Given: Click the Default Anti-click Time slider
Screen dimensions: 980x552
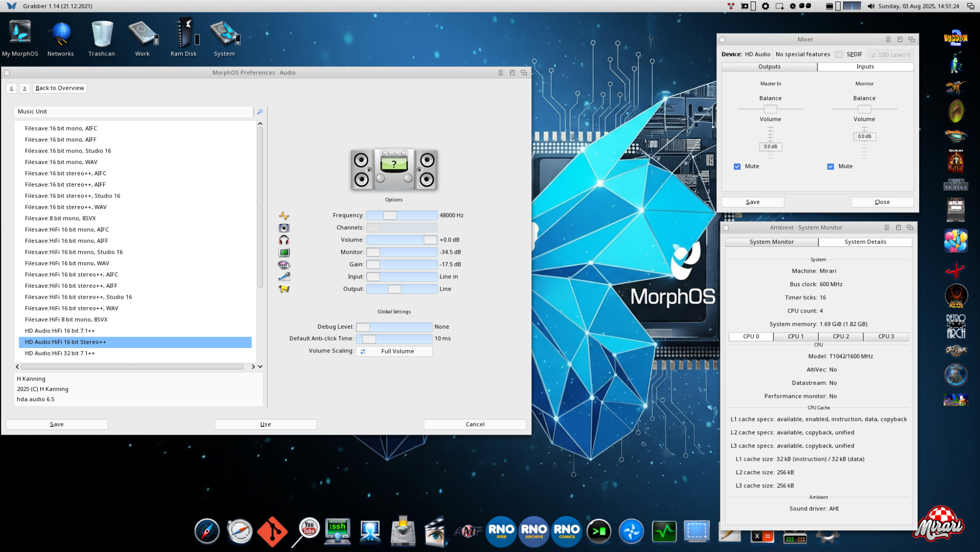Looking at the screenshot, I should tap(394, 339).
